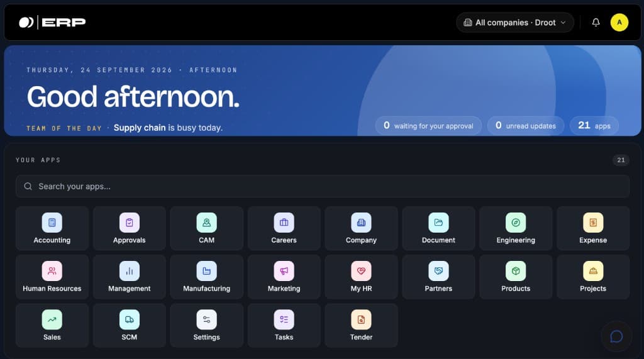Screen dimensions: 644x359
Task: Launch the Engineering app
Action: (x=516, y=228)
